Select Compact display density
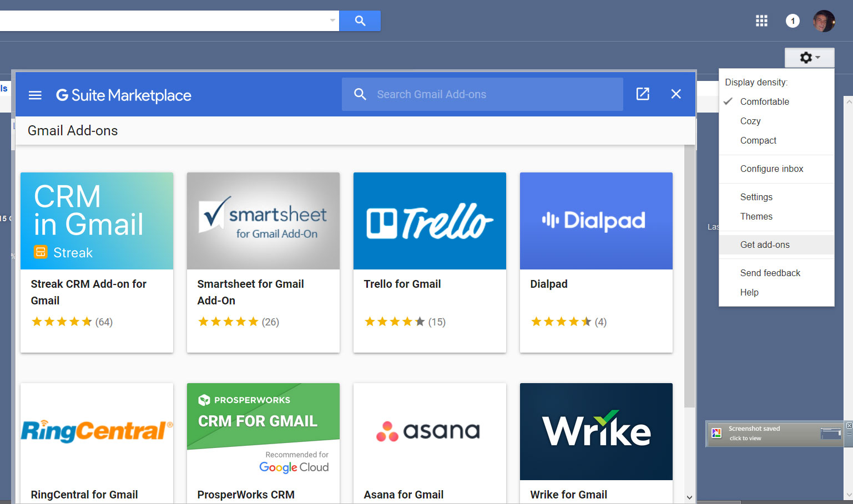 pyautogui.click(x=776, y=140)
